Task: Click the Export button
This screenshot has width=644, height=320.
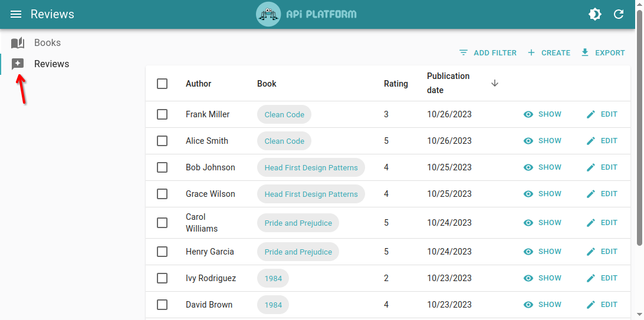Action: point(603,53)
